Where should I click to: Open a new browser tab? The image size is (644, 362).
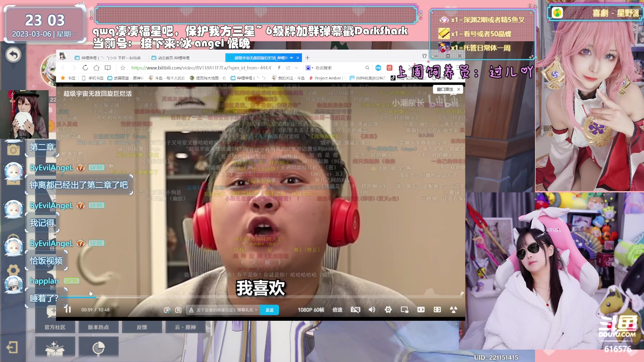click(307, 58)
